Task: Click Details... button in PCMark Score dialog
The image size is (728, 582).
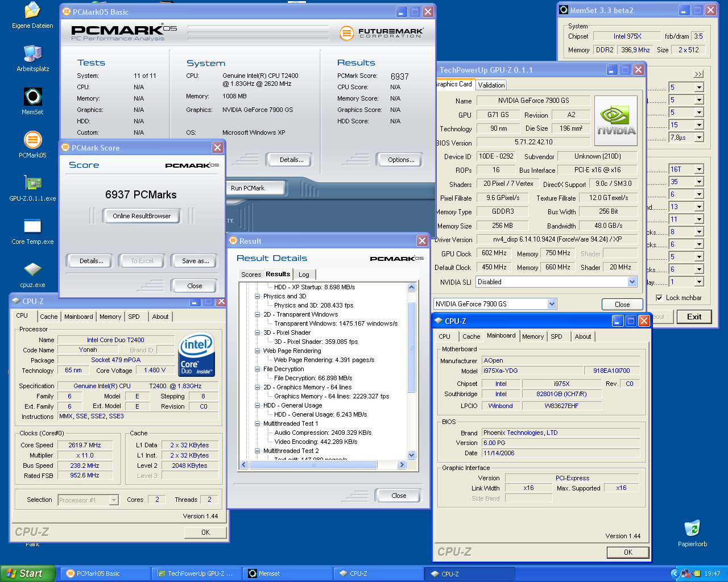Action: click(92, 261)
